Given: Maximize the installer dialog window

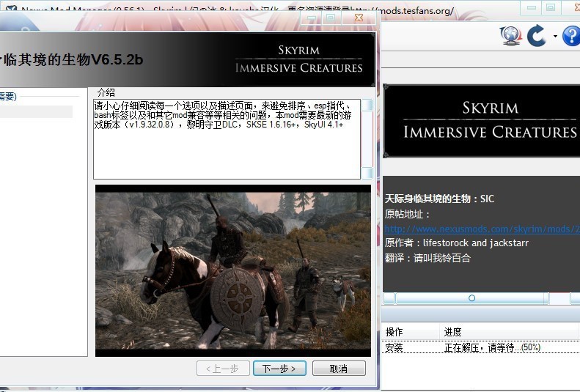Looking at the screenshot, I should 331,16.
